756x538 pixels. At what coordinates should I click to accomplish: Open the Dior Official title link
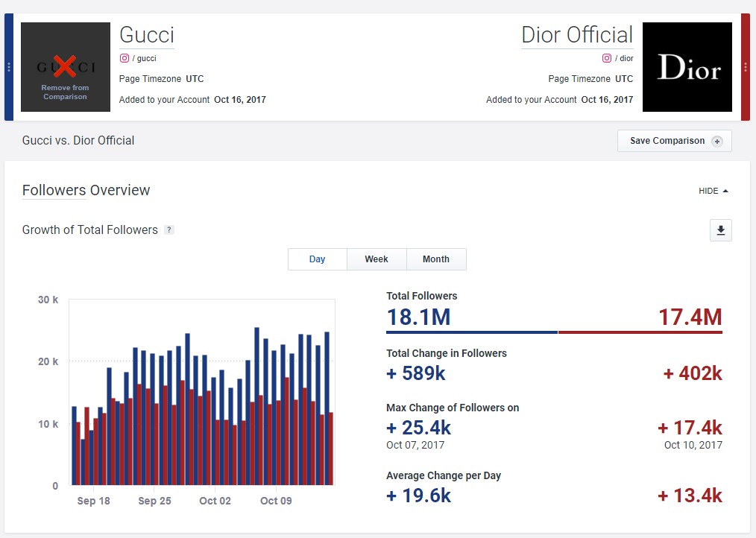point(577,35)
